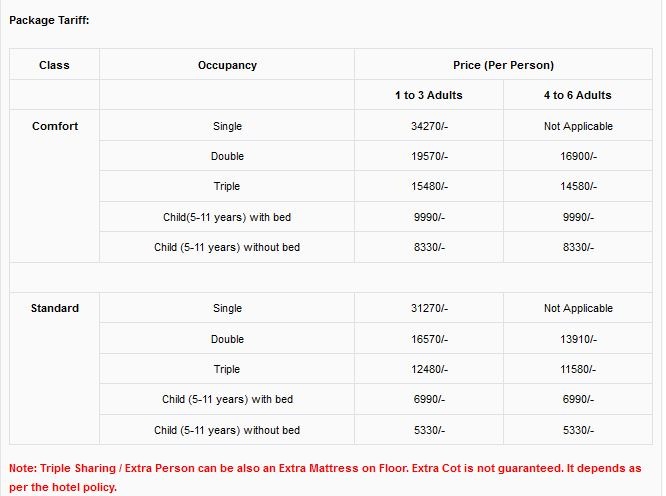This screenshot has width=666, height=496.
Task: Click the 1 to 3 Adults subheader
Action: pos(429,95)
